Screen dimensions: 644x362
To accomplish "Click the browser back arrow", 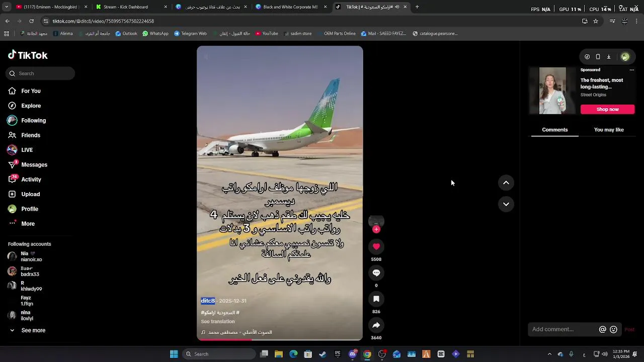I will click(x=7, y=21).
